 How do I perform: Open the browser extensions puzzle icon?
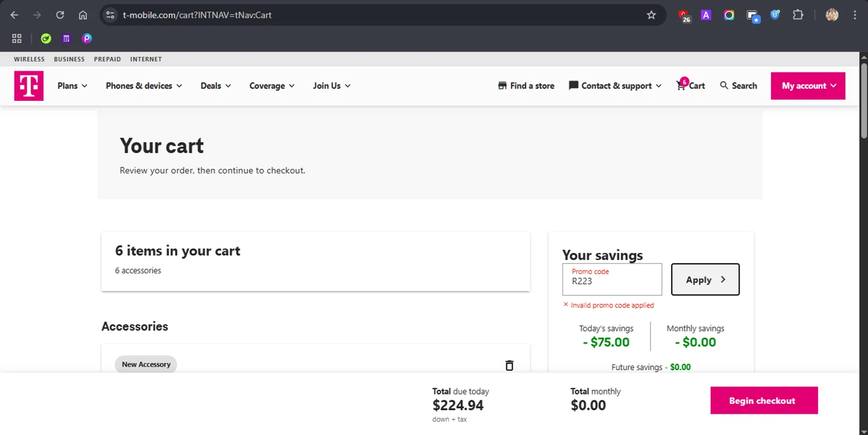tap(798, 15)
